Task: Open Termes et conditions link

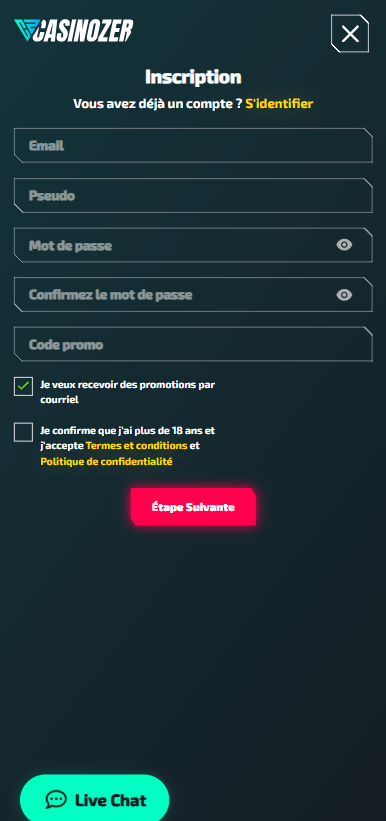Action: point(136,446)
